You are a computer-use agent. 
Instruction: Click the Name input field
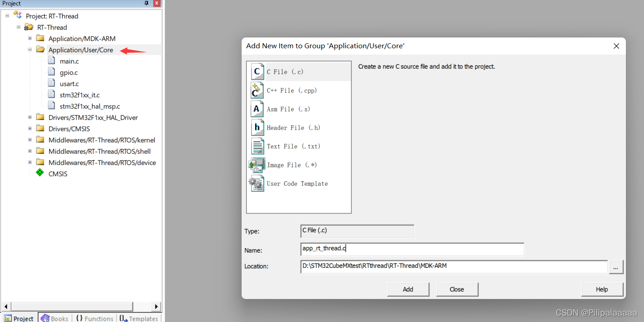point(412,249)
